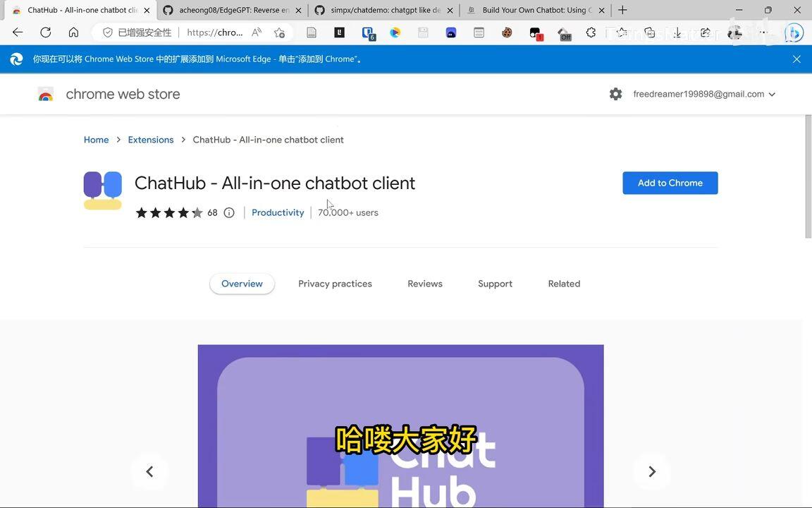Switch to the ChatHub browser tab
The width and height of the screenshot is (812, 508).
pos(79,11)
